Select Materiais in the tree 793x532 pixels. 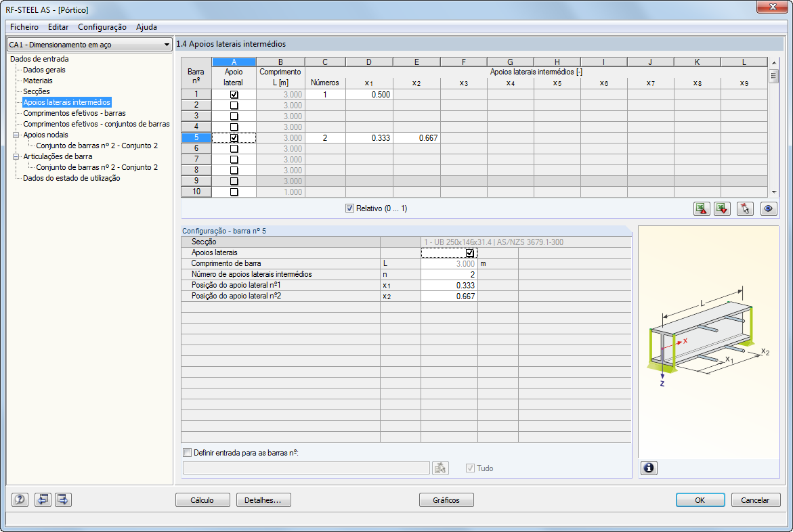click(38, 81)
